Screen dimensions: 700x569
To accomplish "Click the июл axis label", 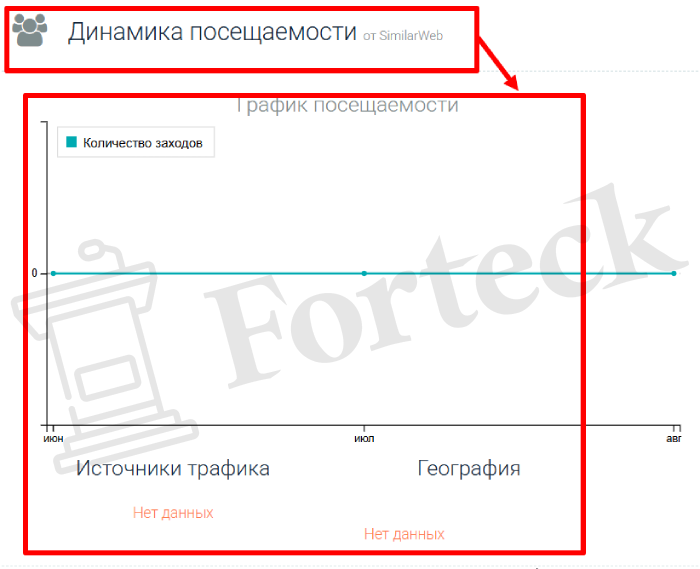I will click(x=364, y=437).
